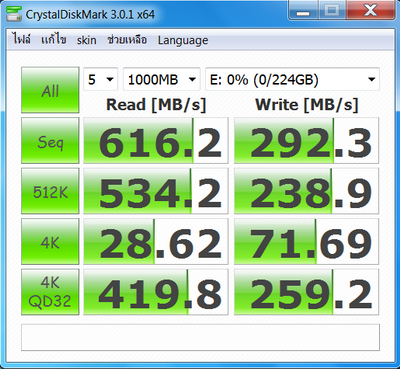Click the 512K read result 534.2

[156, 191]
